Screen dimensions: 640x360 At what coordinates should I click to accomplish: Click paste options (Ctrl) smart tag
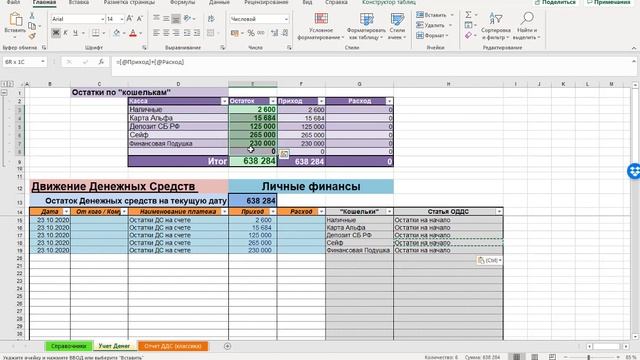[x=489, y=260]
